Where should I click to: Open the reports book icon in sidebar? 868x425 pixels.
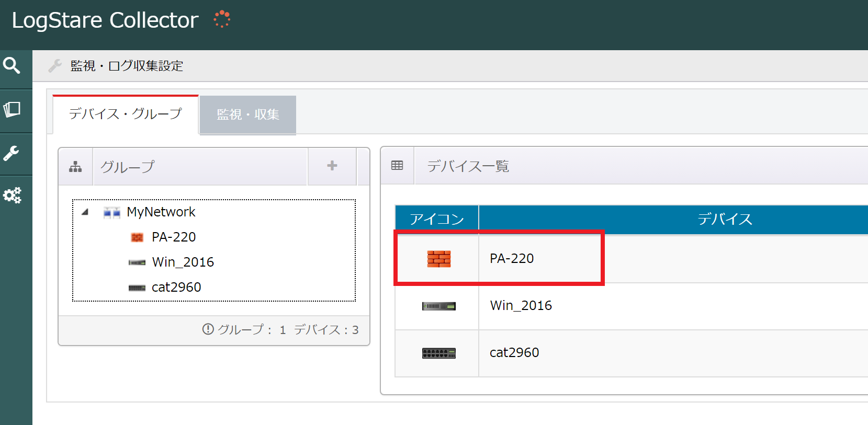click(x=12, y=110)
